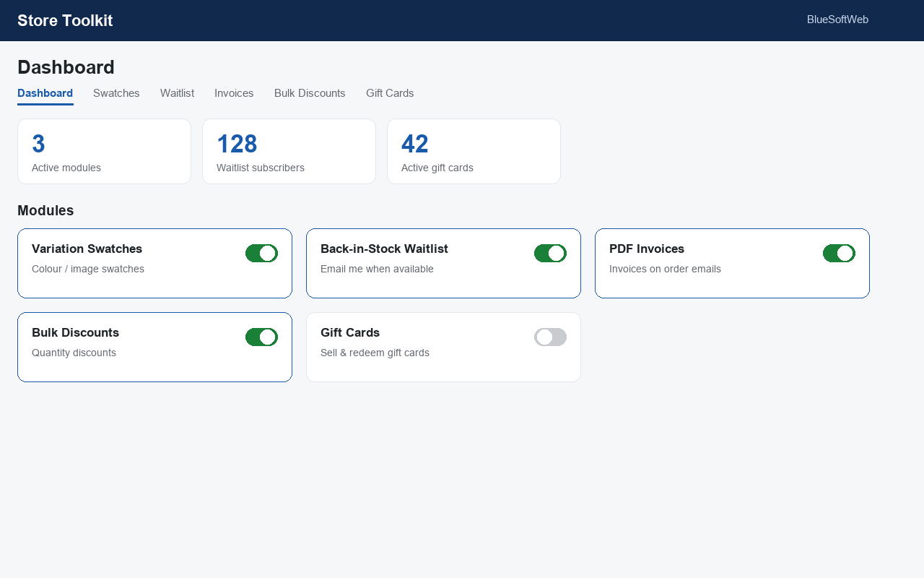Click the Active gift cards stat card

474,151
